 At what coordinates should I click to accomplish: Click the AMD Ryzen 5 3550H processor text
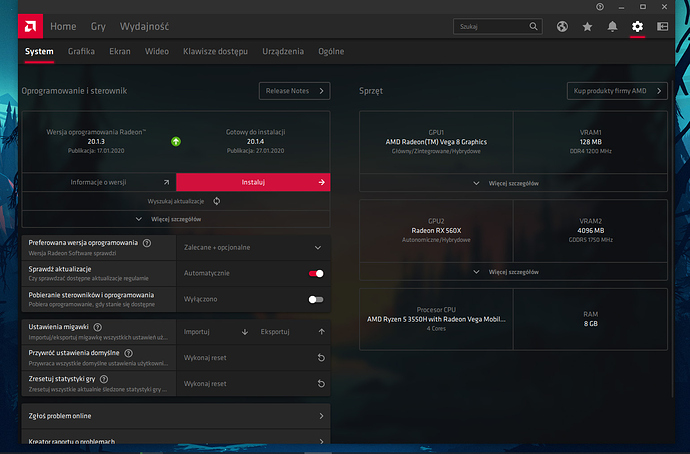pos(436,319)
